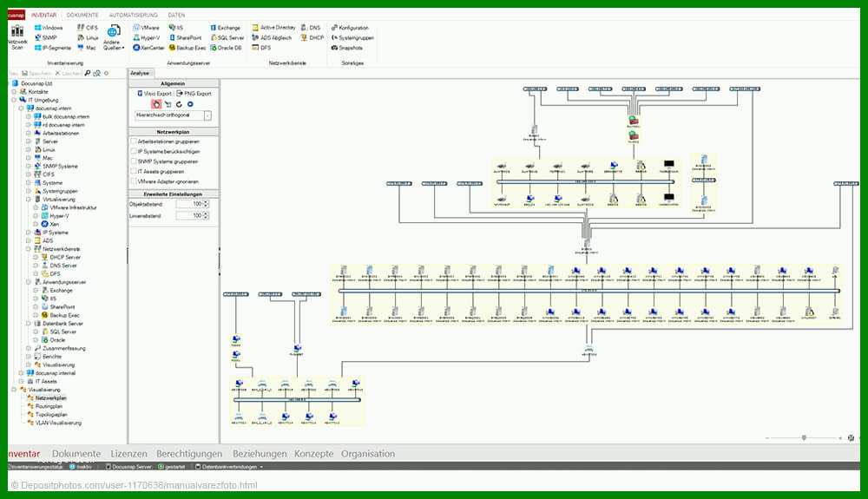This screenshot has width=868, height=499.
Task: Open IP-Segmente inventory option
Action: [53, 48]
